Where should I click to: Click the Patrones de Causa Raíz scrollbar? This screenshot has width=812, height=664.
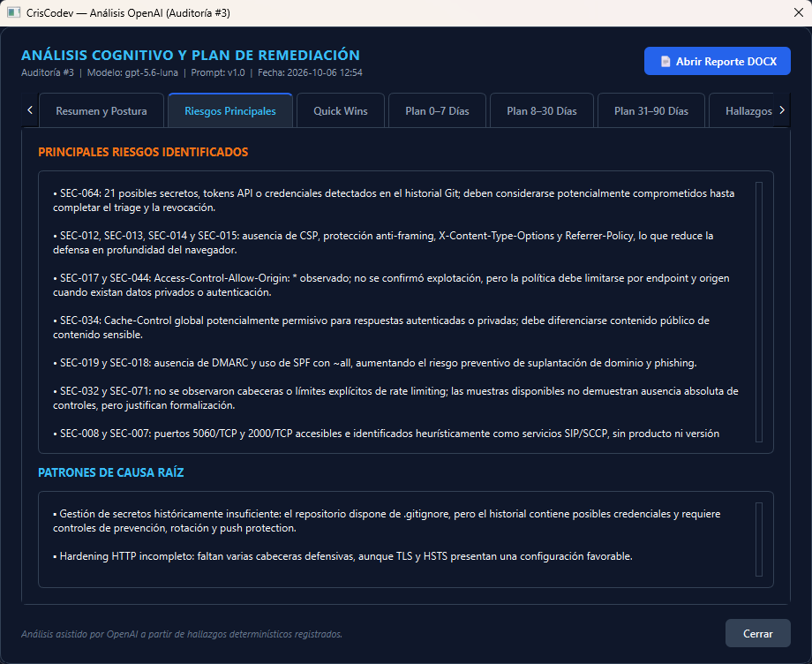point(759,539)
